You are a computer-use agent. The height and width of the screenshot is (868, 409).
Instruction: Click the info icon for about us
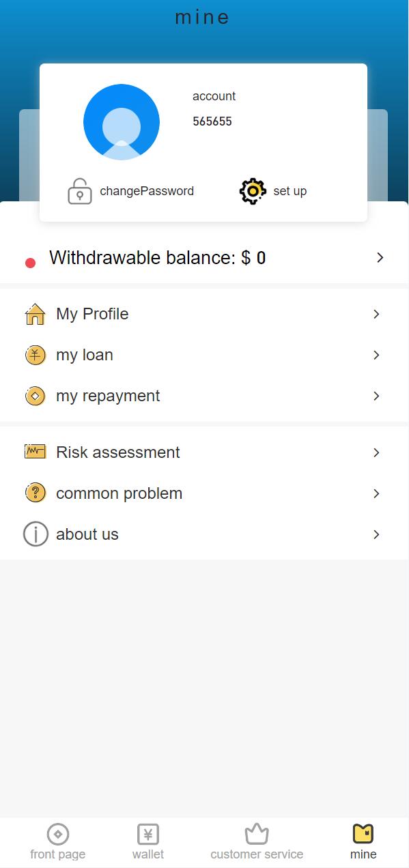pos(36,534)
